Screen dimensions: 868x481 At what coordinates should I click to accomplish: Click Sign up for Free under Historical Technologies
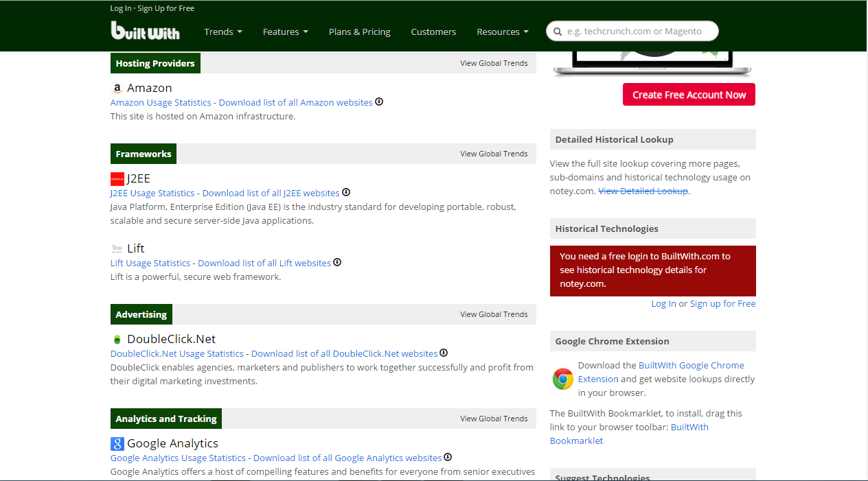coord(722,303)
